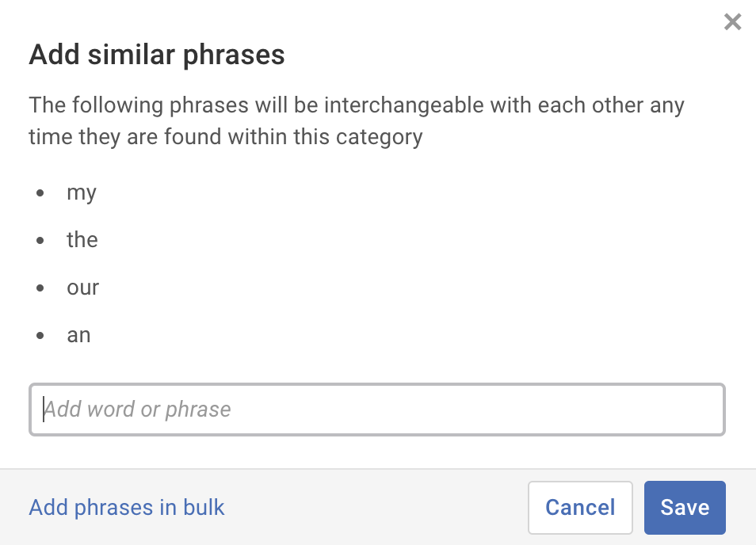The width and height of the screenshot is (756, 545).
Task: Close the Add similar phrases dialog
Action: point(732,22)
